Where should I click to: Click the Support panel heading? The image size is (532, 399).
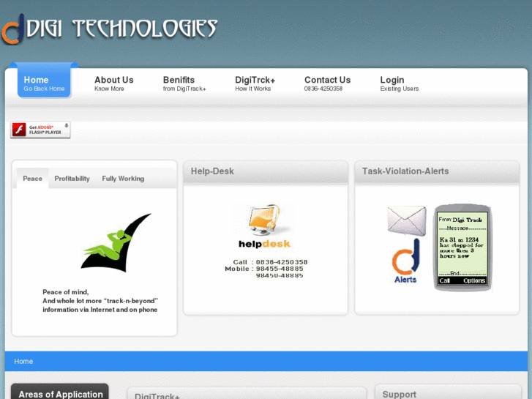click(x=399, y=395)
